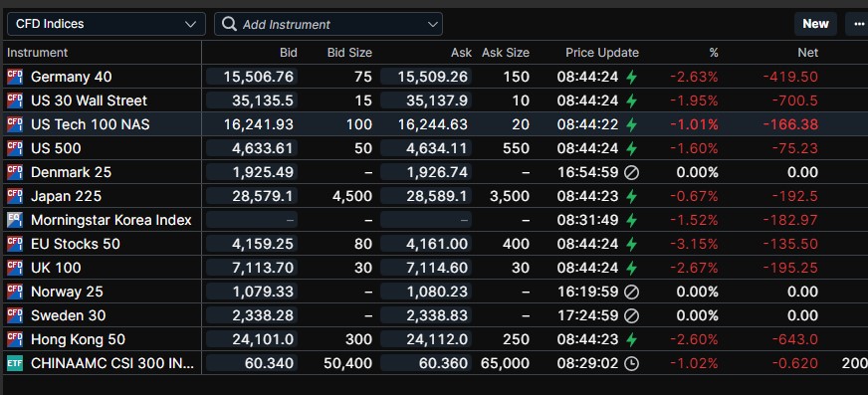This screenshot has width=868, height=395.
Task: Sort by the % change column header
Action: [714, 53]
